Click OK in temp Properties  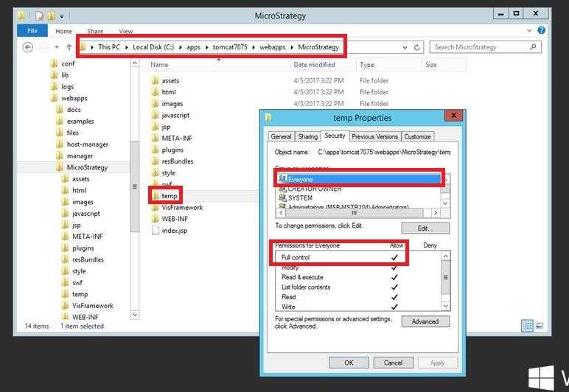tap(349, 363)
